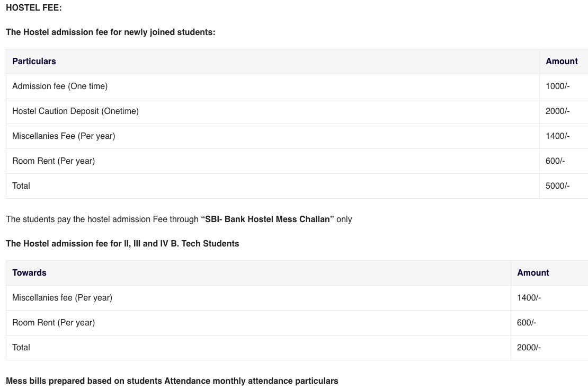
Task: Click the Mess bills attendance paragraph
Action: (172, 381)
